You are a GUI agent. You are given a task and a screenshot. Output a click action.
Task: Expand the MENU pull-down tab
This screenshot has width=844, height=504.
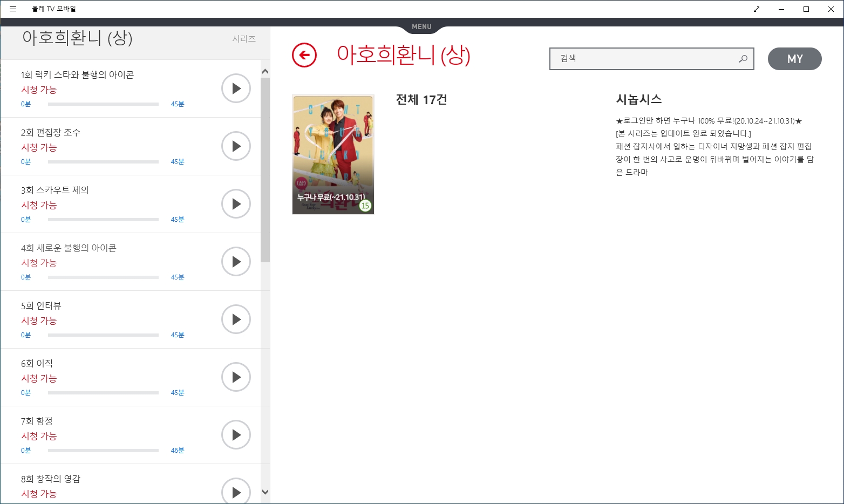coord(421,26)
